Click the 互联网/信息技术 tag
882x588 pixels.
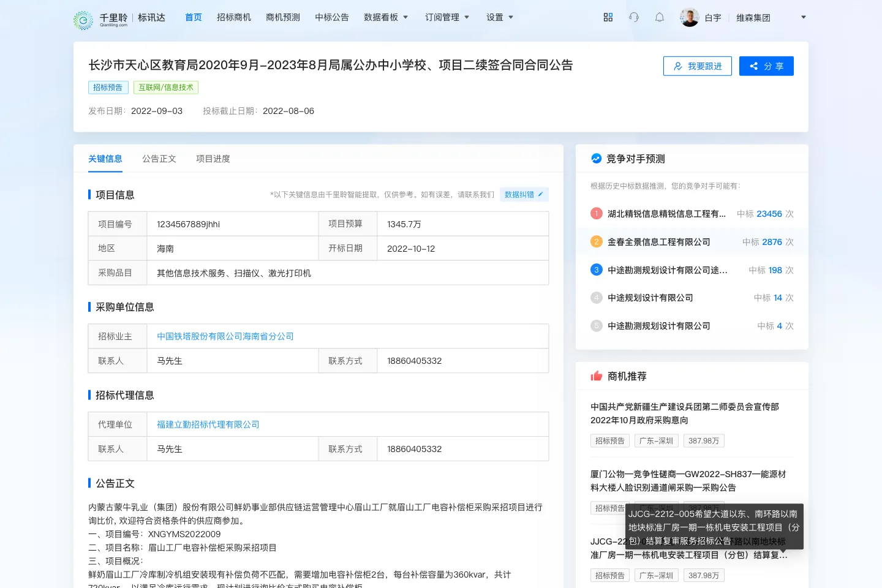click(166, 88)
